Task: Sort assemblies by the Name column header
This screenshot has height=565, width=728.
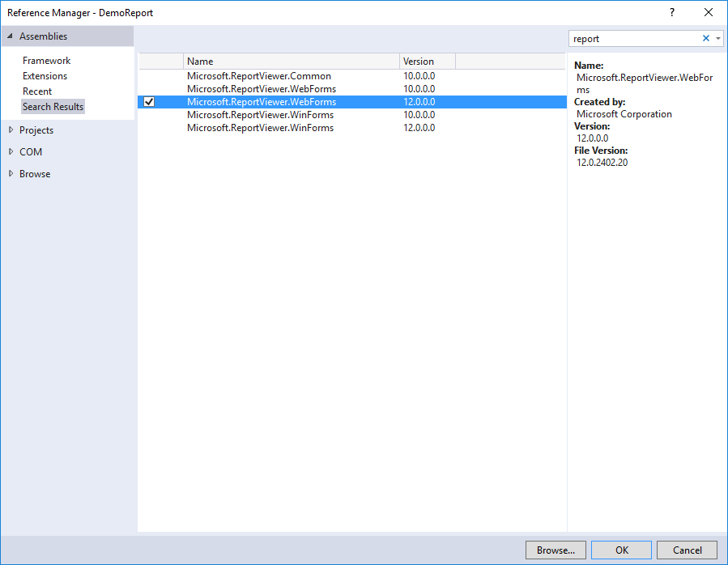Action: click(200, 61)
